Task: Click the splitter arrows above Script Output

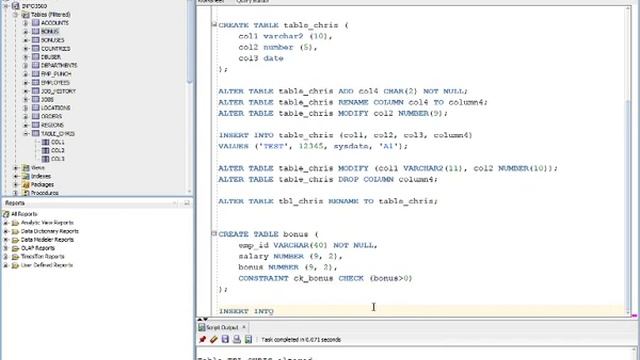Action: [x=203, y=320]
